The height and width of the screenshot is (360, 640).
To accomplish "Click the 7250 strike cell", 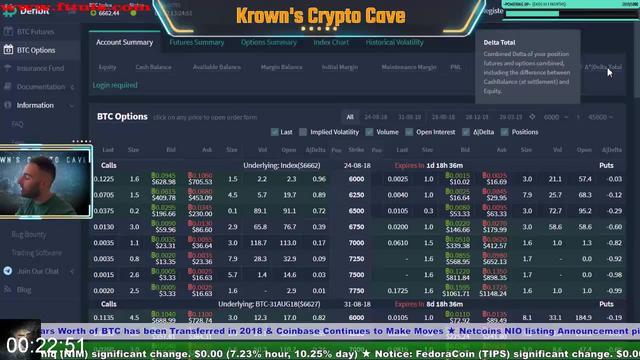I will (x=356, y=258).
